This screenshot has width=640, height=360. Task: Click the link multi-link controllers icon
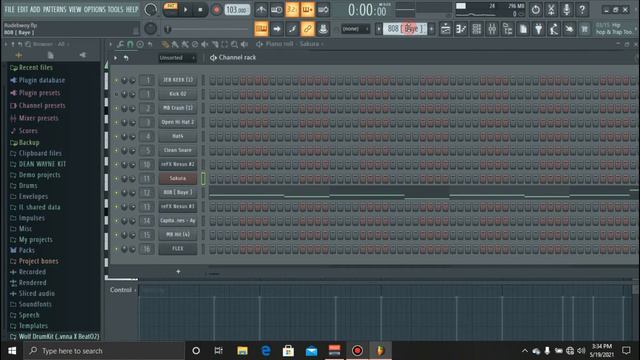pos(307,29)
